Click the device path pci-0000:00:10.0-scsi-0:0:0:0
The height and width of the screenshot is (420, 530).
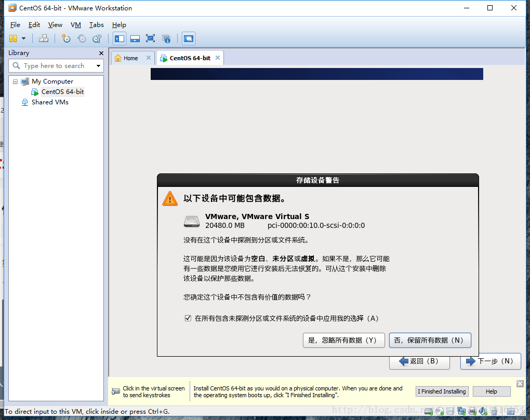pyautogui.click(x=316, y=225)
